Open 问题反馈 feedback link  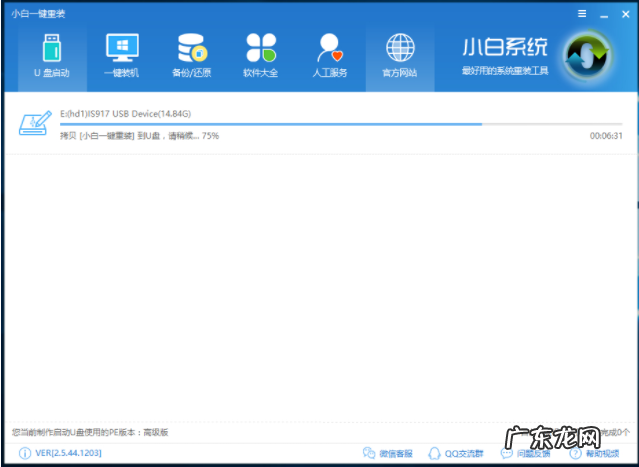click(525, 453)
